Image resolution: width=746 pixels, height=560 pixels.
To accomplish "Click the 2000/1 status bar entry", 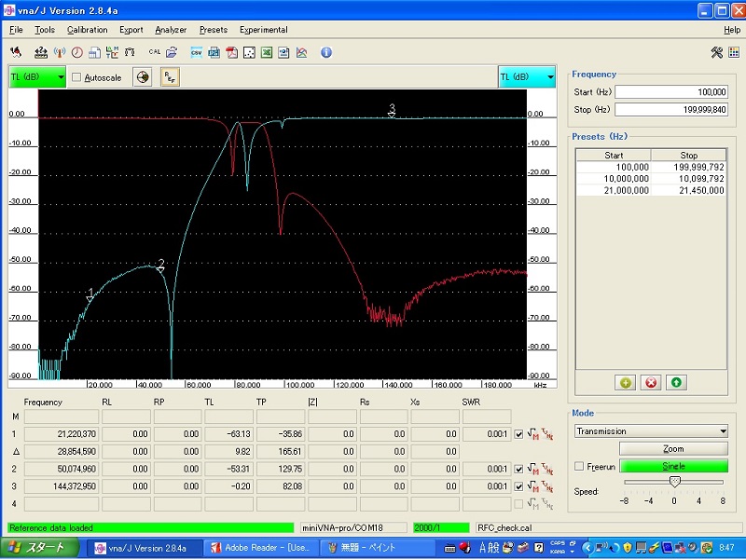I will click(441, 527).
